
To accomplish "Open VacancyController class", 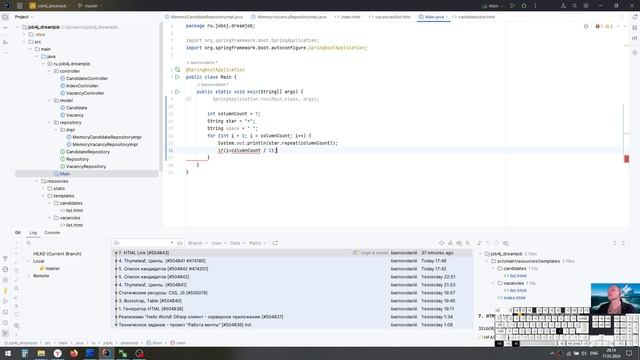I will point(82,93).
